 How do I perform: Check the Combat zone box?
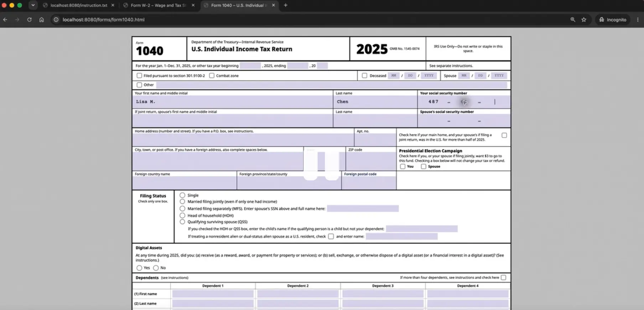pyautogui.click(x=212, y=76)
